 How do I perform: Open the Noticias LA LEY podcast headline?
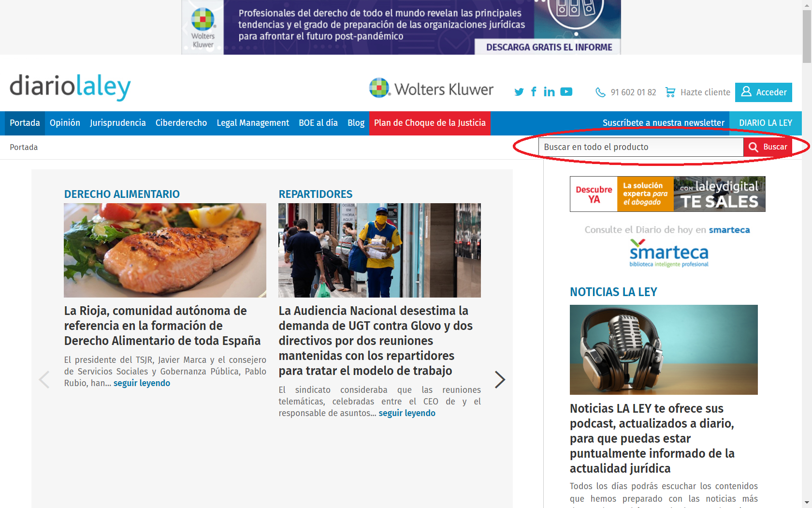click(652, 438)
